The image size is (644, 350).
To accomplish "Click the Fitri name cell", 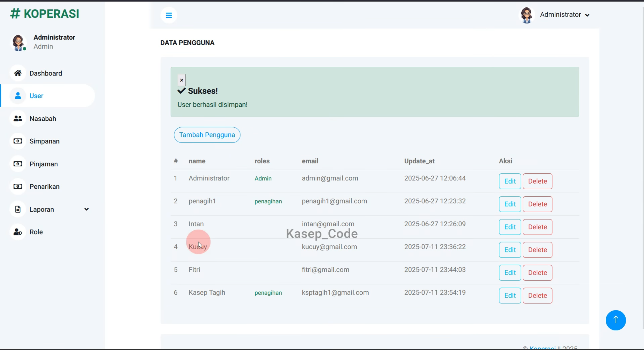I will click(x=194, y=270).
